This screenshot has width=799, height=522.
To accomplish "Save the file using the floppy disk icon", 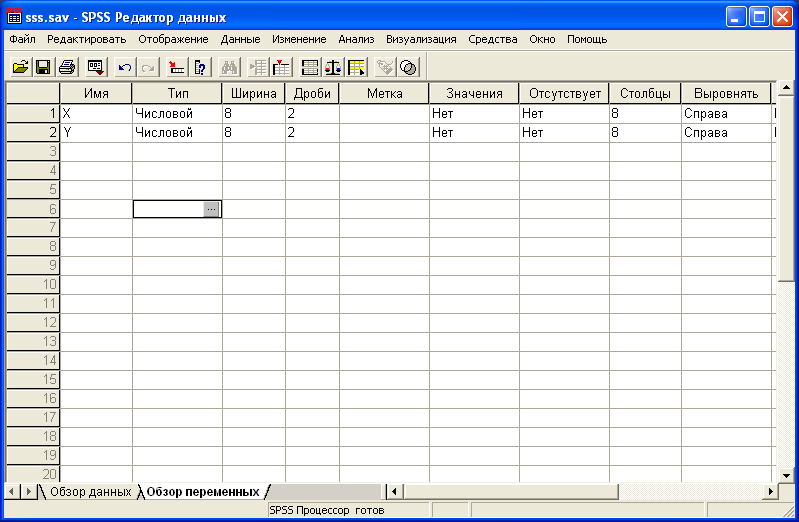I will point(43,67).
